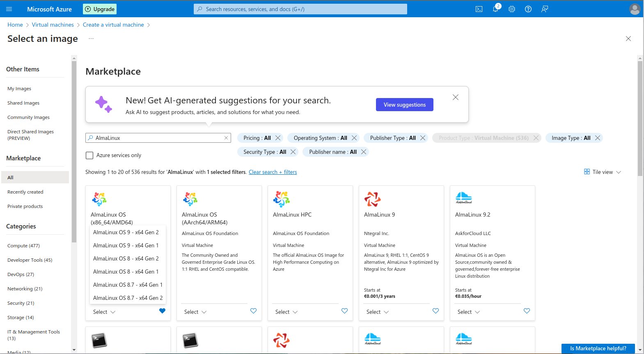This screenshot has height=354, width=644.
Task: Filter by Networking (21) category
Action: tap(25, 289)
